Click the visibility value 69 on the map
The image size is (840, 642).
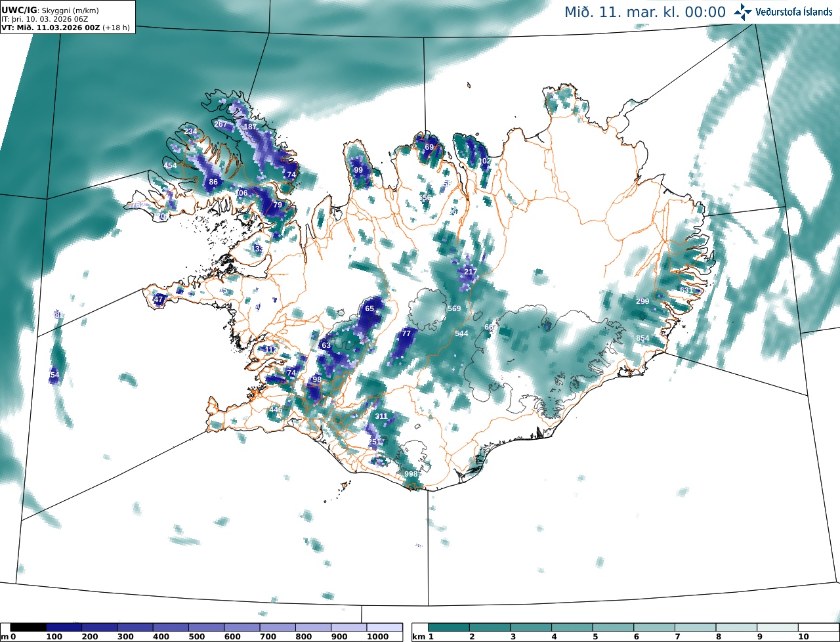[429, 147]
